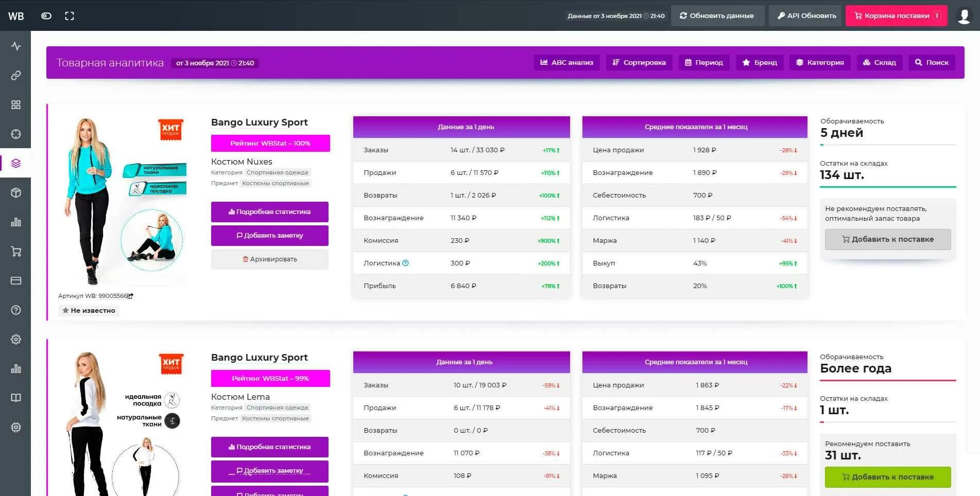The height and width of the screenshot is (496, 980).
Task: Click gray Добавить к поставке for Nuxes
Action: (x=888, y=239)
